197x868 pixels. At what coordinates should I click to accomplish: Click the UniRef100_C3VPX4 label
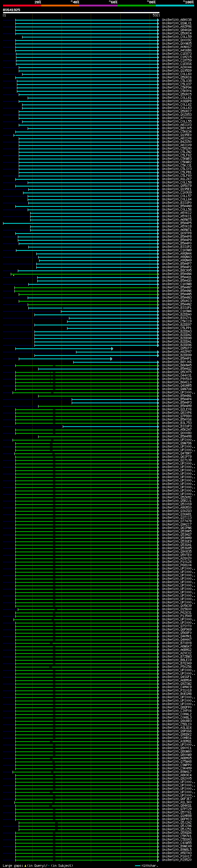pos(177,711)
